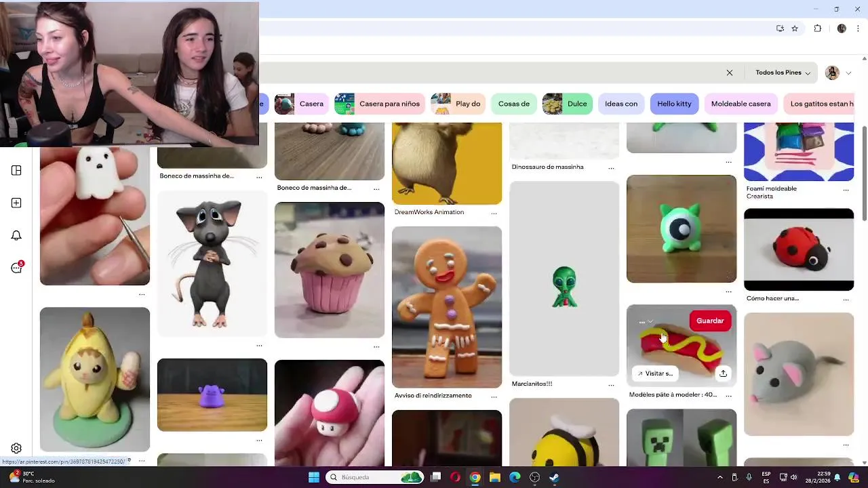868x488 pixels.
Task: Select the 'Ideas con' filter chip
Action: [621, 104]
